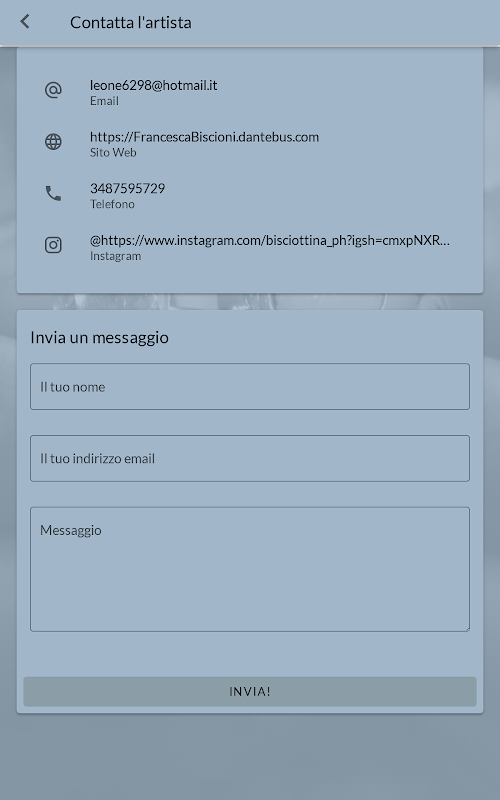500x800 pixels.
Task: Call the number 3487595729
Action: (x=128, y=188)
